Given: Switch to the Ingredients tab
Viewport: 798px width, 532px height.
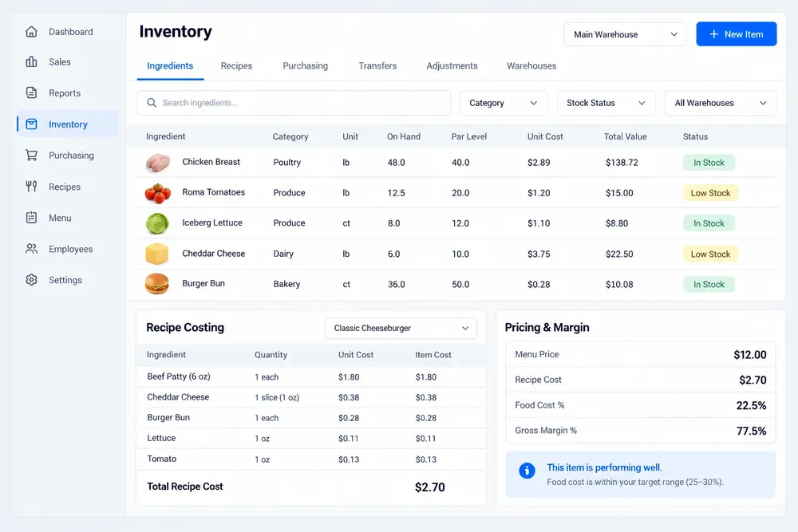Looking at the screenshot, I should (170, 65).
